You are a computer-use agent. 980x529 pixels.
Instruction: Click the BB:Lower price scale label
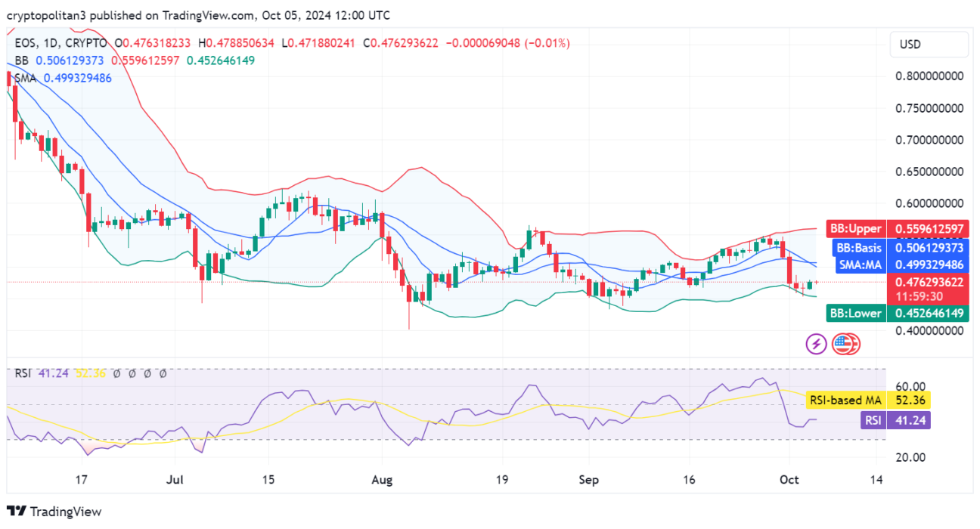coord(855,313)
